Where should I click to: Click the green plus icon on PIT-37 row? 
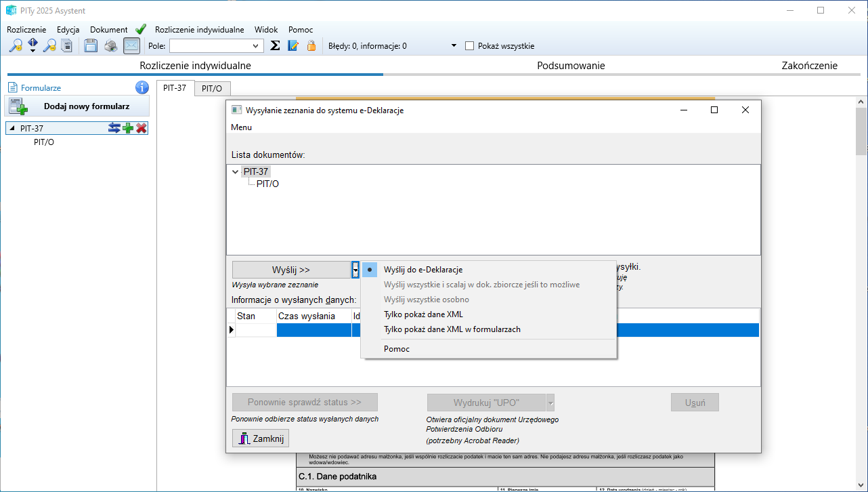pos(128,128)
